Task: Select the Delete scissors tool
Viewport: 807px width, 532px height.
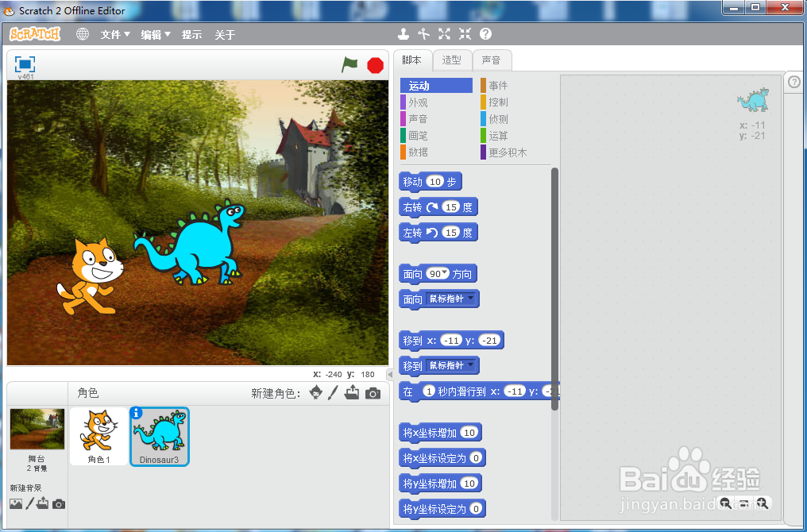Action: tap(423, 34)
